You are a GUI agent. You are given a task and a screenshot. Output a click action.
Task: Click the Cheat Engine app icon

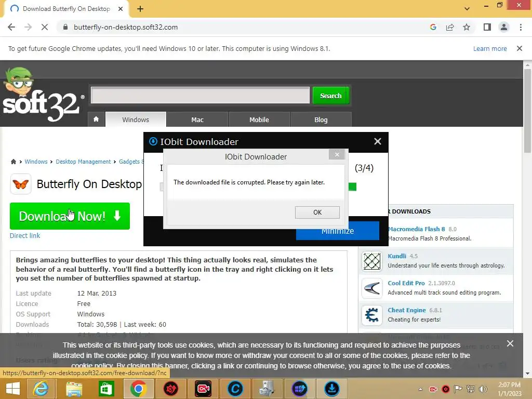(x=372, y=315)
